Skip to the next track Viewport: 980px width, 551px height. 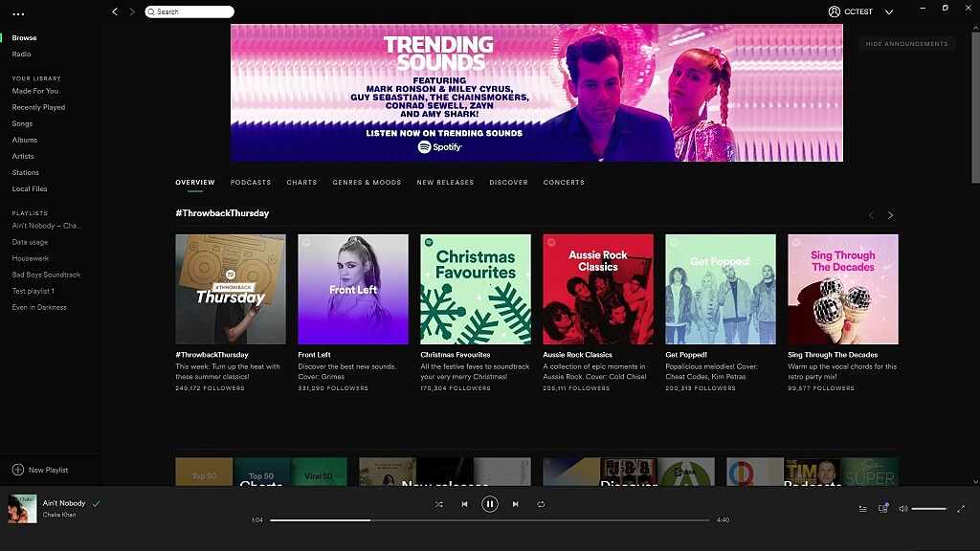pyautogui.click(x=515, y=504)
